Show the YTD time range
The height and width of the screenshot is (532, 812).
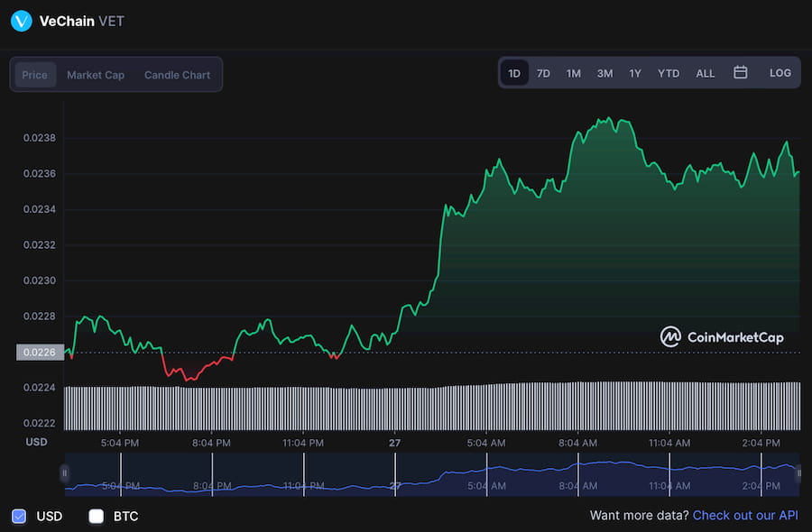[669, 73]
